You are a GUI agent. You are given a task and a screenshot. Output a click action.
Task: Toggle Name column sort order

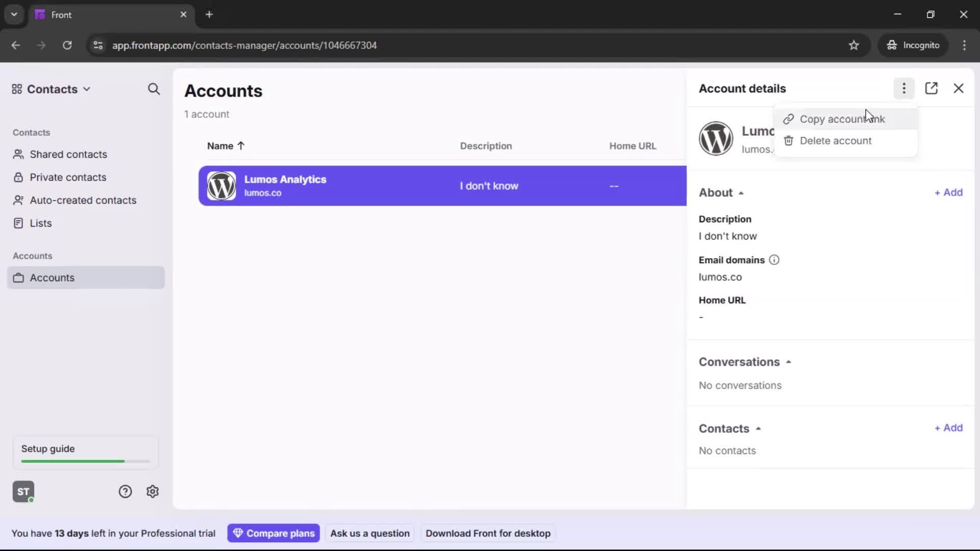pos(225,146)
